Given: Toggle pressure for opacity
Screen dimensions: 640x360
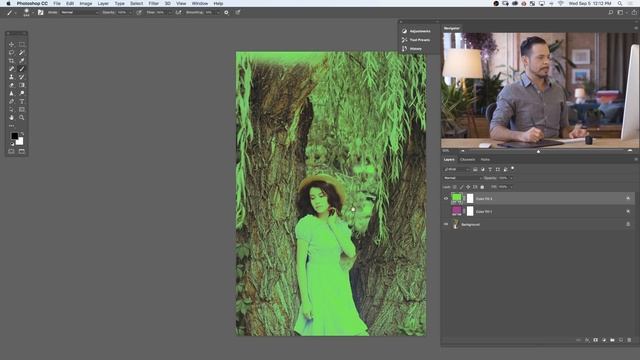Looking at the screenshot, I should point(139,13).
